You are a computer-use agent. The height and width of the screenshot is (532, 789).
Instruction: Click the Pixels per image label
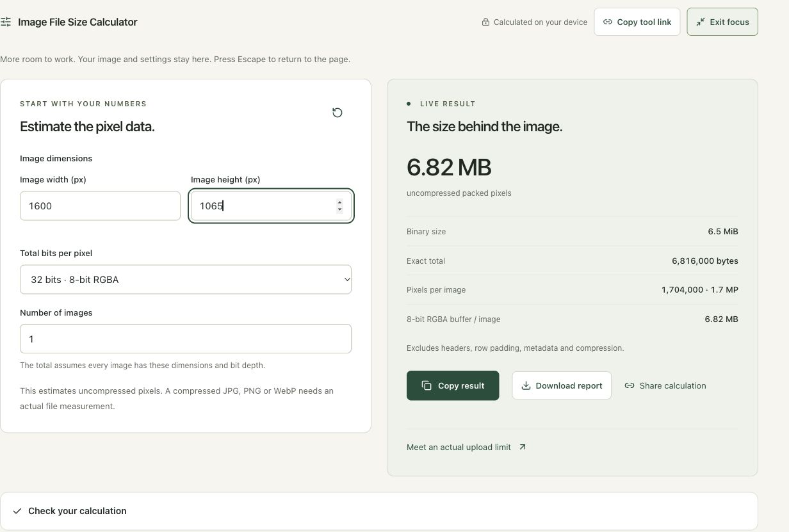[436, 289]
